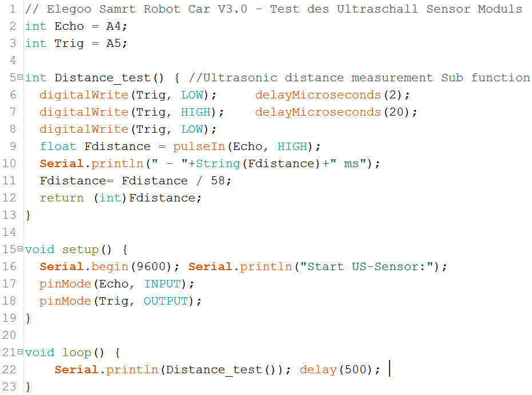Click line number 10 in the gutter

(x=9, y=164)
